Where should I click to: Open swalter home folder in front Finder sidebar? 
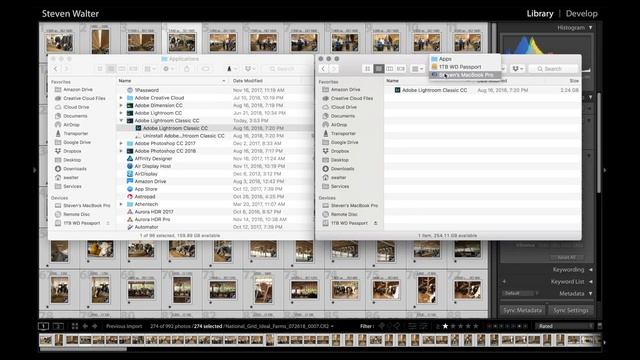tap(338, 178)
